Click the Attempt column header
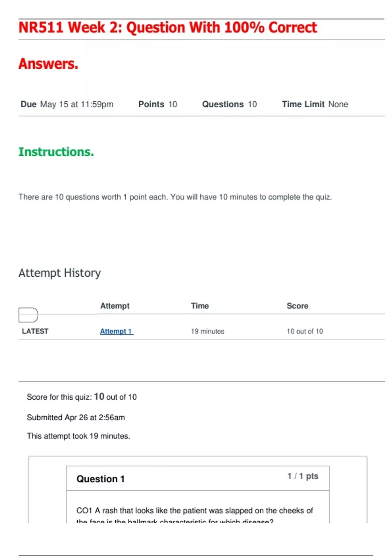Image resolution: width=392 pixels, height=556 pixels. 115,306
